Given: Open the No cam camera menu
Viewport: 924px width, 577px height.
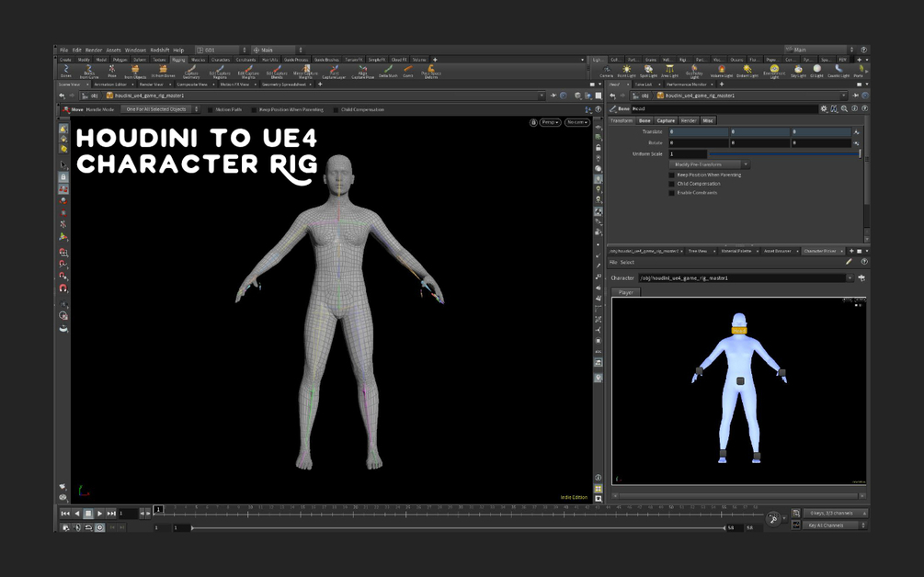Looking at the screenshot, I should pos(576,122).
